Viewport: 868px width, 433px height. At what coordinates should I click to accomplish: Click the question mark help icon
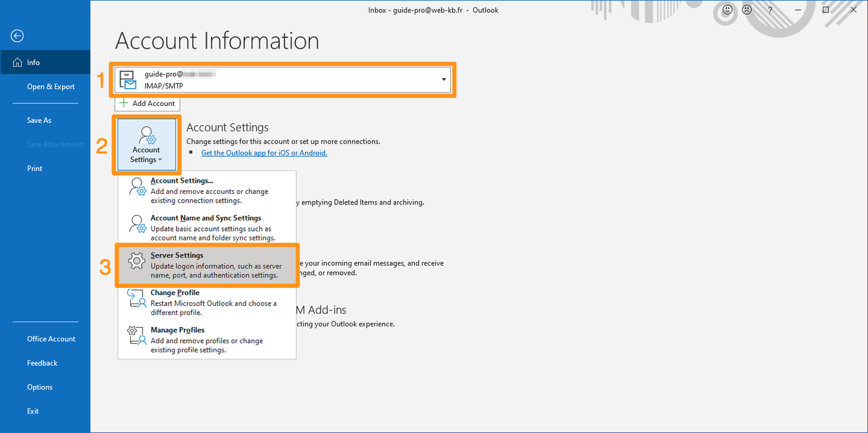tap(770, 10)
